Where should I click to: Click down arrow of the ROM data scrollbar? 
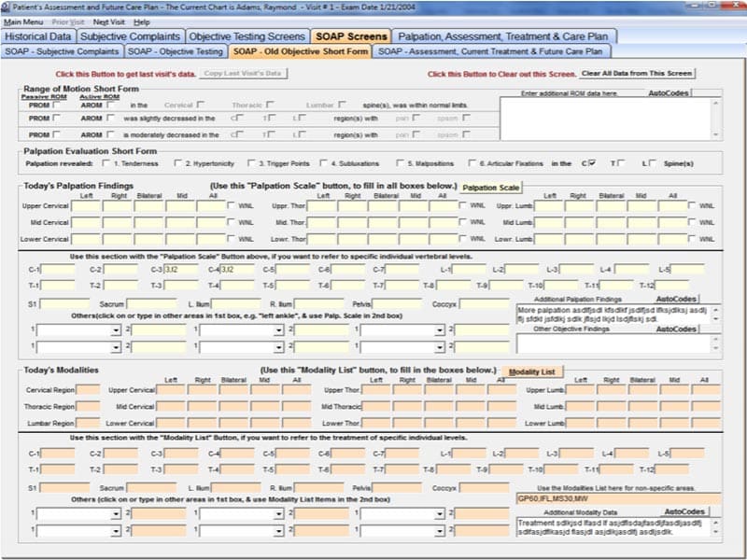pyautogui.click(x=716, y=134)
